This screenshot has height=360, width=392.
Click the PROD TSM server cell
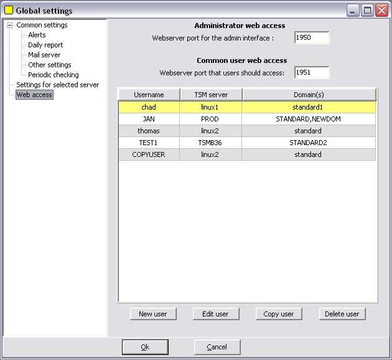pyautogui.click(x=211, y=119)
